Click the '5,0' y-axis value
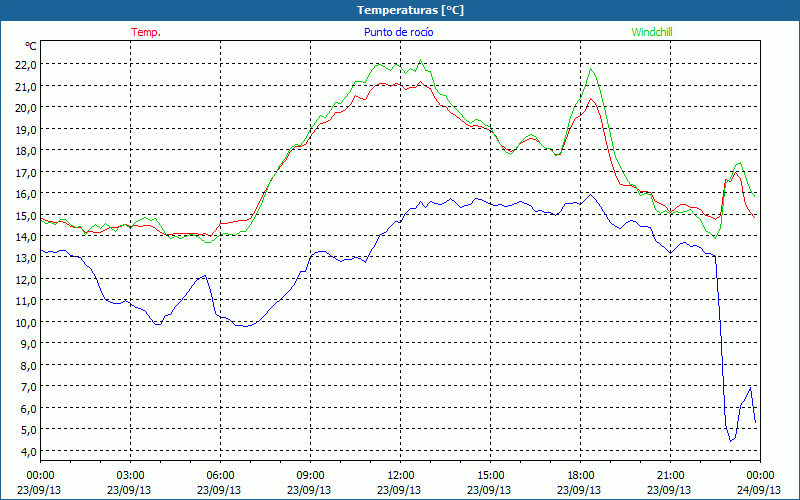The height and width of the screenshot is (500, 800). [x=29, y=430]
